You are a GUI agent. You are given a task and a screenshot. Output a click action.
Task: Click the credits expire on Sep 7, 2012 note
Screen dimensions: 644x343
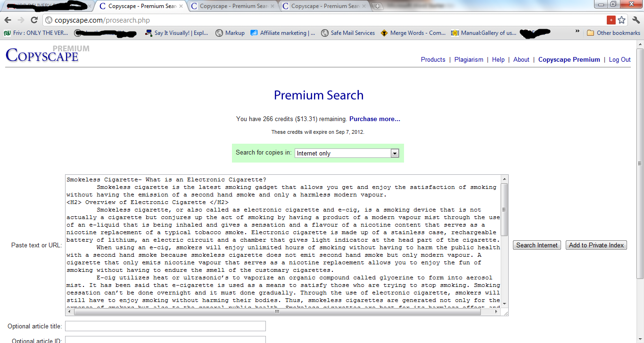(x=318, y=132)
